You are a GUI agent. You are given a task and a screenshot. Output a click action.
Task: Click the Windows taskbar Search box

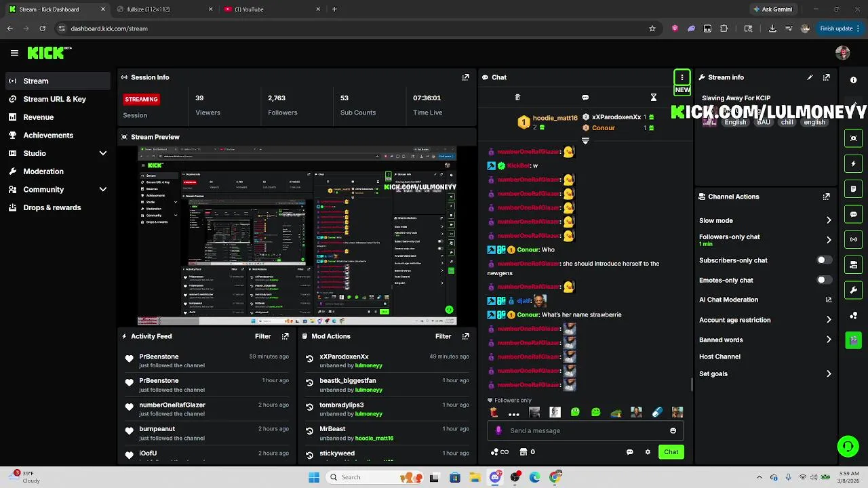(x=373, y=477)
